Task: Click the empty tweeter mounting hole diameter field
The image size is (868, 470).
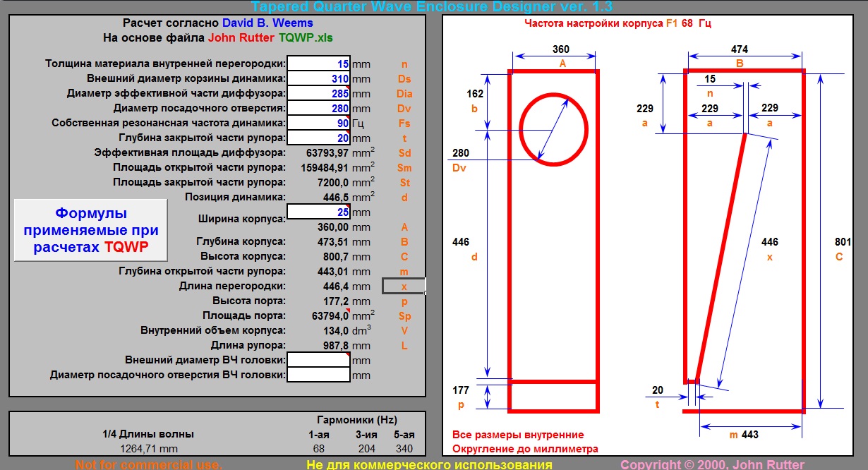Action: coord(319,375)
